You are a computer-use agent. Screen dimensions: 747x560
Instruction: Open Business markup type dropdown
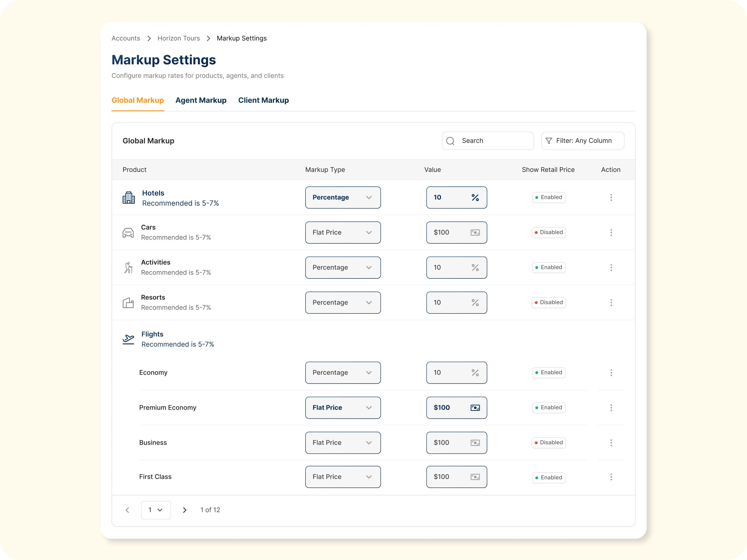tap(343, 443)
